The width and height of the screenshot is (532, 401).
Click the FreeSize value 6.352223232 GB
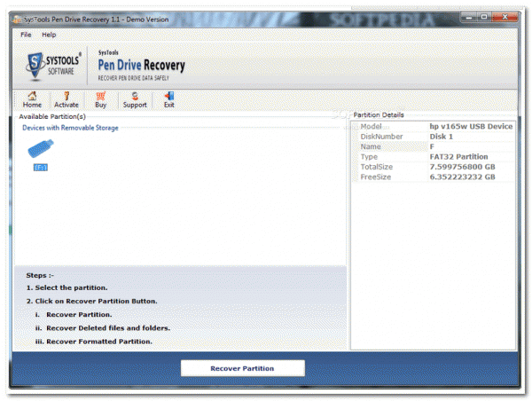tap(462, 177)
